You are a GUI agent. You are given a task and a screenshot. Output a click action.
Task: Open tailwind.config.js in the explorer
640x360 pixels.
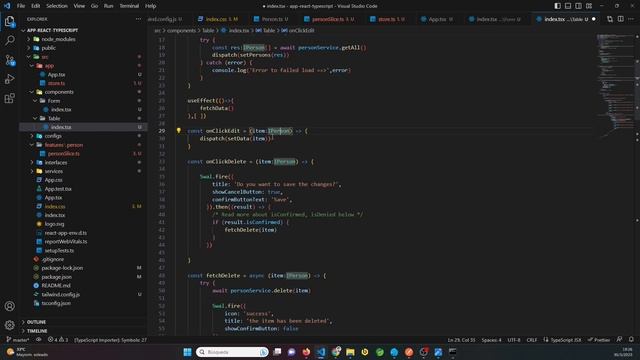pyautogui.click(x=60, y=294)
